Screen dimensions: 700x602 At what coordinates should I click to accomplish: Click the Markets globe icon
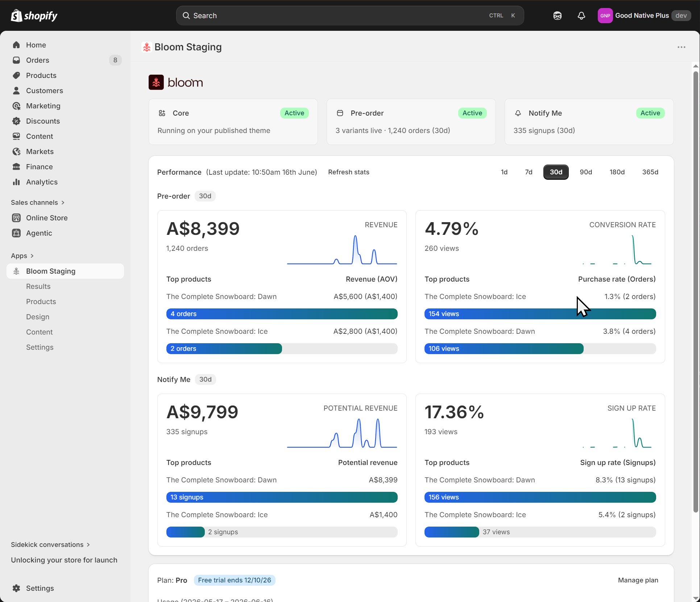[16, 151]
